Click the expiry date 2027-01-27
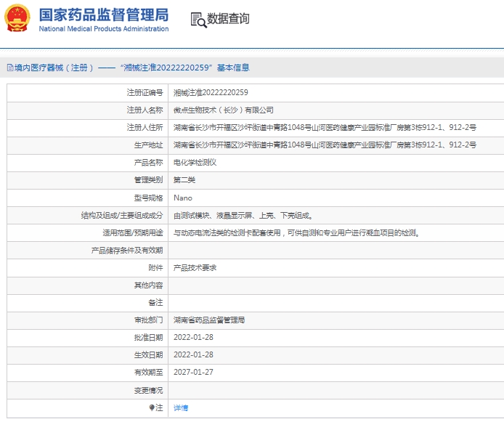This screenshot has height=422, width=504. (193, 372)
